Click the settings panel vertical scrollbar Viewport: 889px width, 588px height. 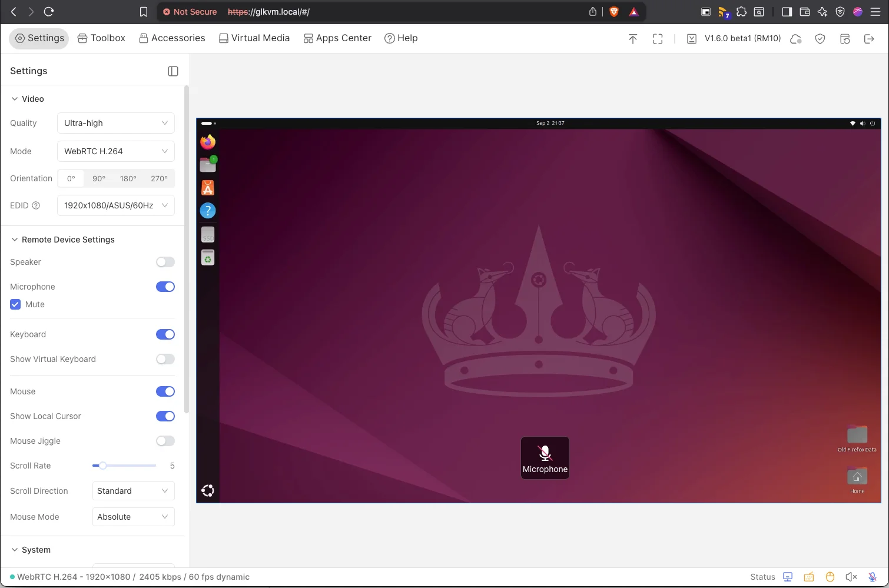[187, 250]
